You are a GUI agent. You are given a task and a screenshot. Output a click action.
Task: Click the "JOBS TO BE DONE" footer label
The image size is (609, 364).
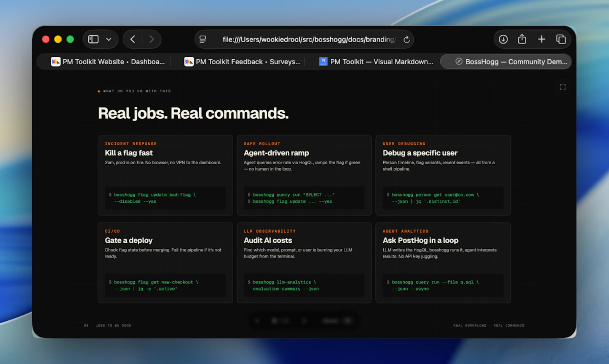click(x=113, y=326)
